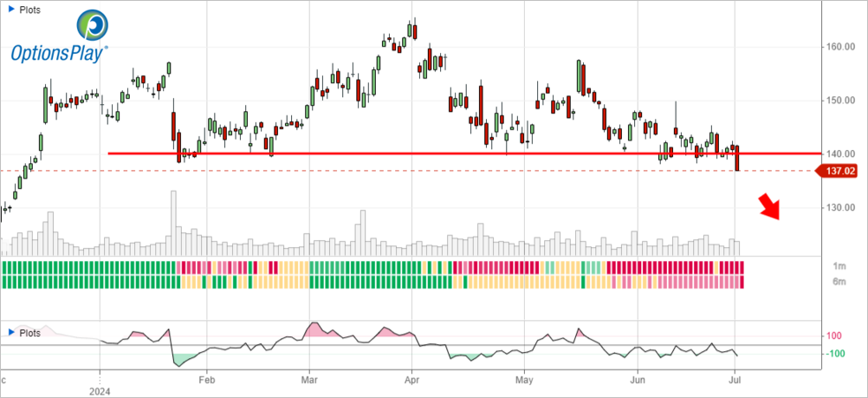Image resolution: width=868 pixels, height=398 pixels.
Task: Click the Jun date axis label
Action: (x=638, y=381)
